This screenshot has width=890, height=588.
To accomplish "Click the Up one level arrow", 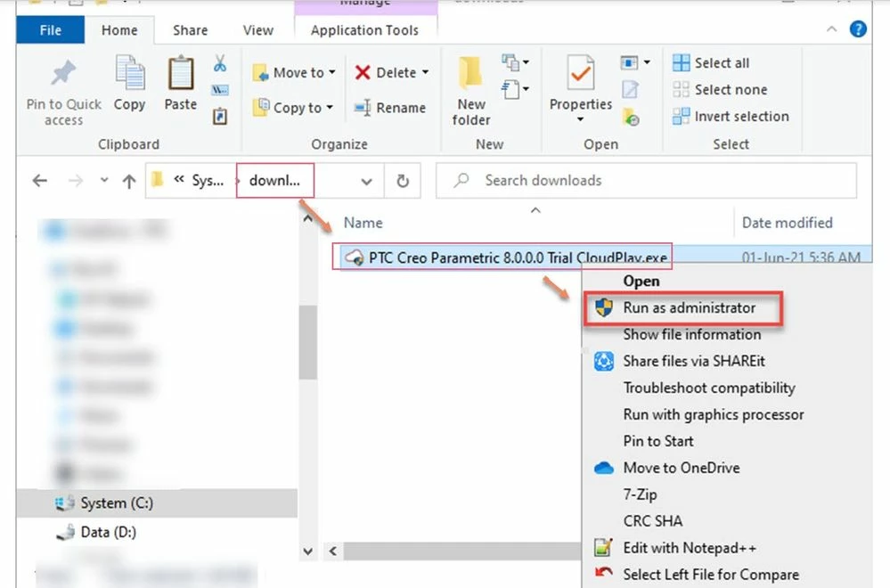I will pyautogui.click(x=129, y=181).
